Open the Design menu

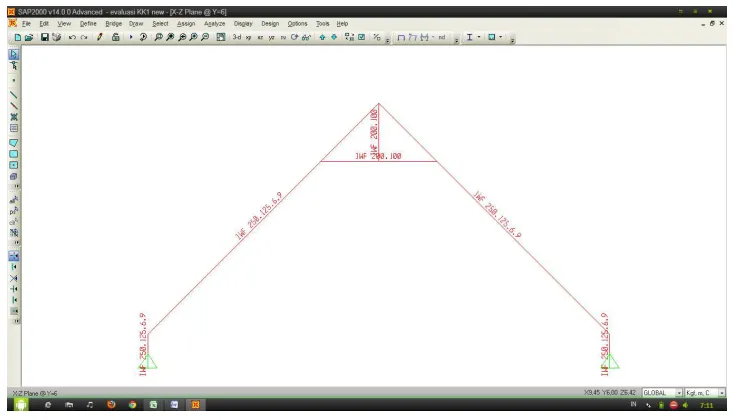(x=270, y=23)
